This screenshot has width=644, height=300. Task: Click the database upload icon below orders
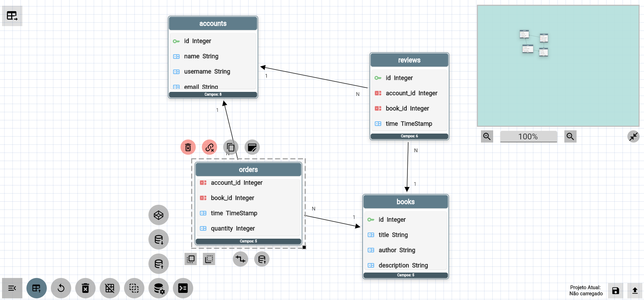[x=262, y=259]
